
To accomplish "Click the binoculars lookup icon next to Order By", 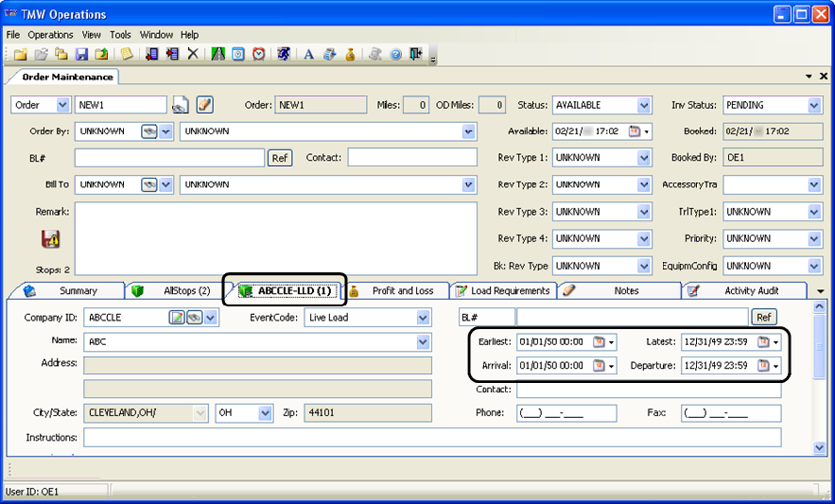I will tap(148, 131).
